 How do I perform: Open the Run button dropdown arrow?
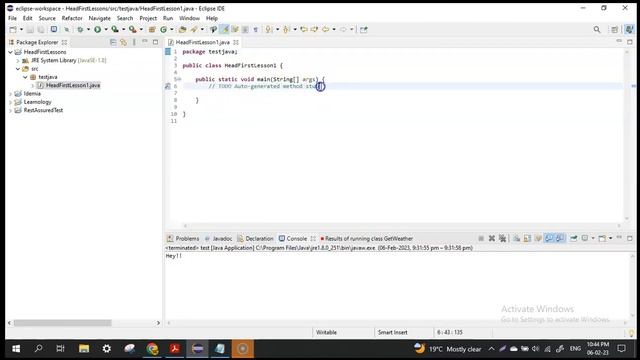click(106, 29)
